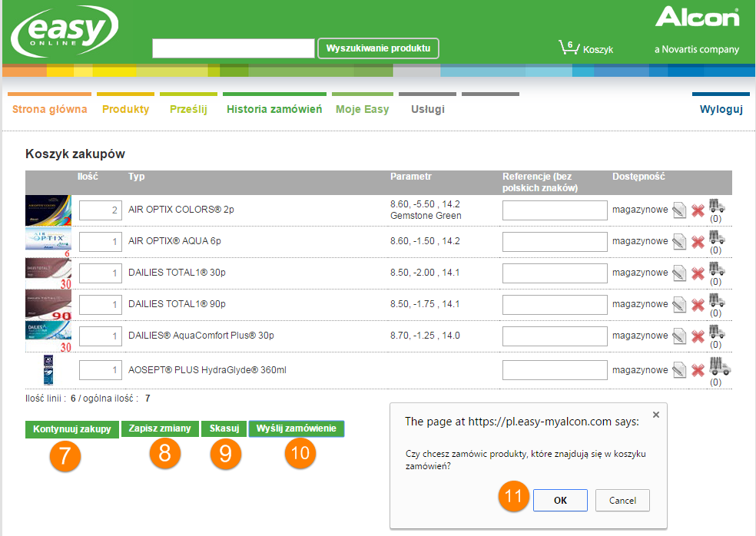Click the easy online logo
The width and height of the screenshot is (756, 536).
[64, 31]
